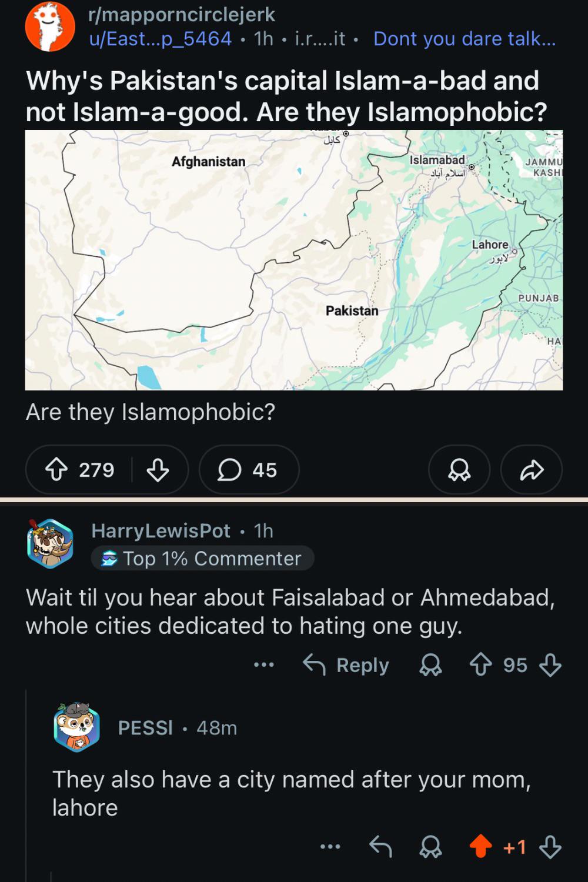Viewport: 588px width, 882px height.
Task: Upvote the post about Islamabad
Action: 58,469
